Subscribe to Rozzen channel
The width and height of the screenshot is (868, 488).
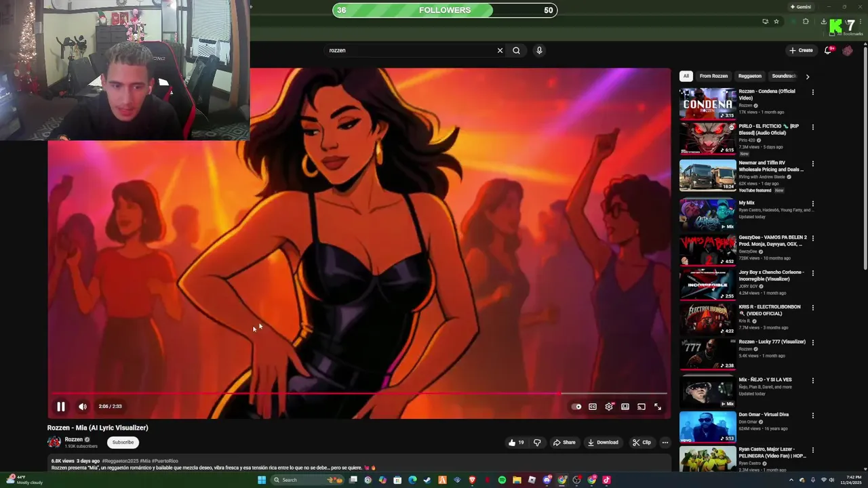[123, 443]
